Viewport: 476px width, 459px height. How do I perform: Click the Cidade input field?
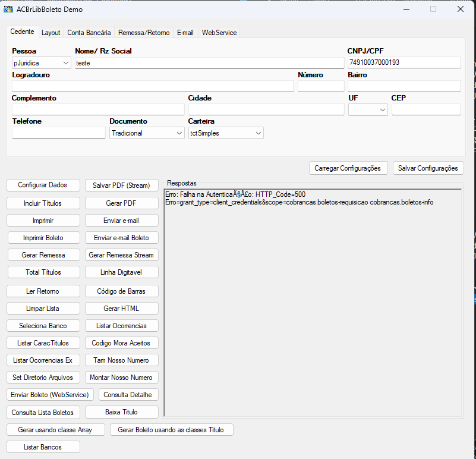tap(266, 109)
